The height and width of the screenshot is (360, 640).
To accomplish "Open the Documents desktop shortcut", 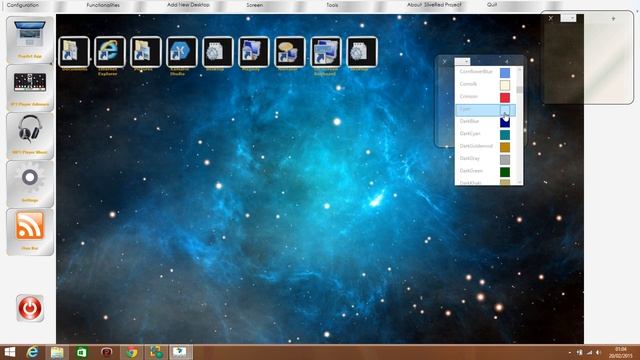I will click(x=74, y=52).
